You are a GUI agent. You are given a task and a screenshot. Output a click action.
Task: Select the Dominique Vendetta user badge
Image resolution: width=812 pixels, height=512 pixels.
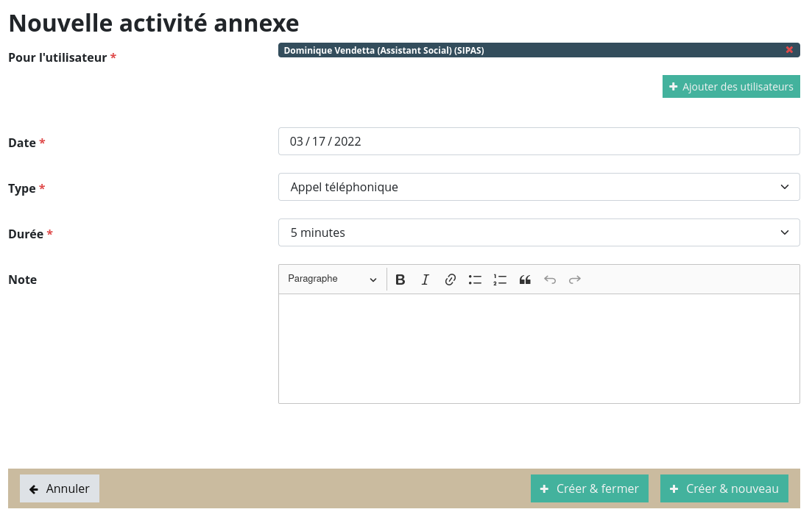tap(384, 50)
